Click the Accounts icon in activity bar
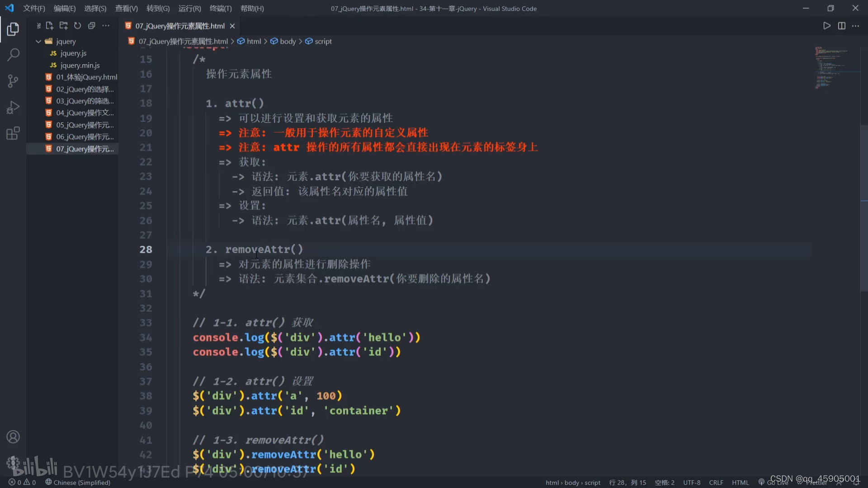 (13, 437)
